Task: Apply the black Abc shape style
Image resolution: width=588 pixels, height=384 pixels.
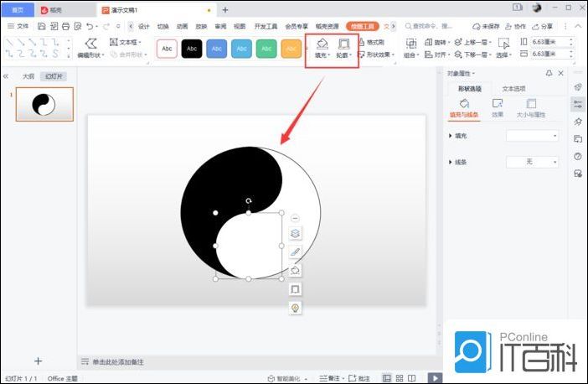Action: [x=192, y=49]
